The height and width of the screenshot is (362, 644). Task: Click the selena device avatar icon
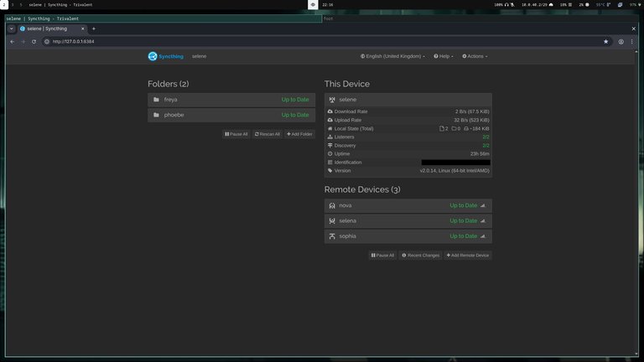(332, 221)
